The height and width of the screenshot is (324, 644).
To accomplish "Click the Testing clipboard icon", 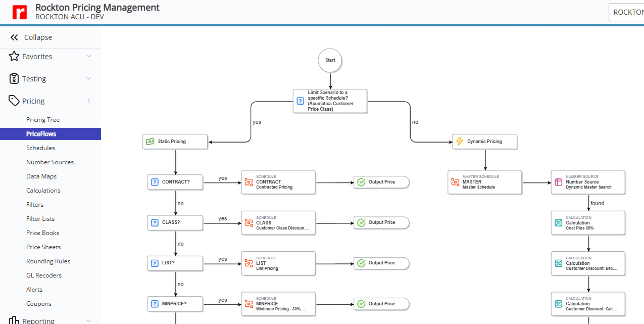I will pos(14,79).
